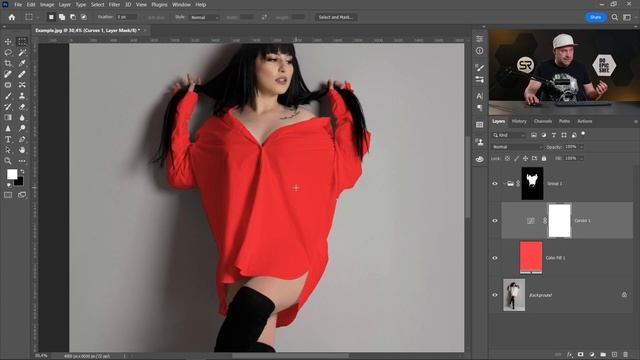Screen dimensions: 640x360
Task: Click the foreground color swatch
Action: (12, 174)
